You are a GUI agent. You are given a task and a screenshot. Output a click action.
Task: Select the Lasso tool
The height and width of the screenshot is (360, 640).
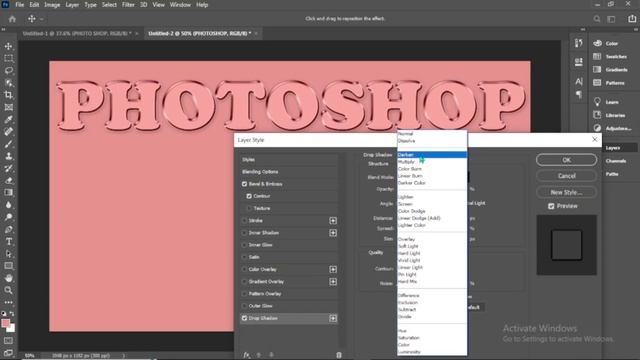(9, 71)
